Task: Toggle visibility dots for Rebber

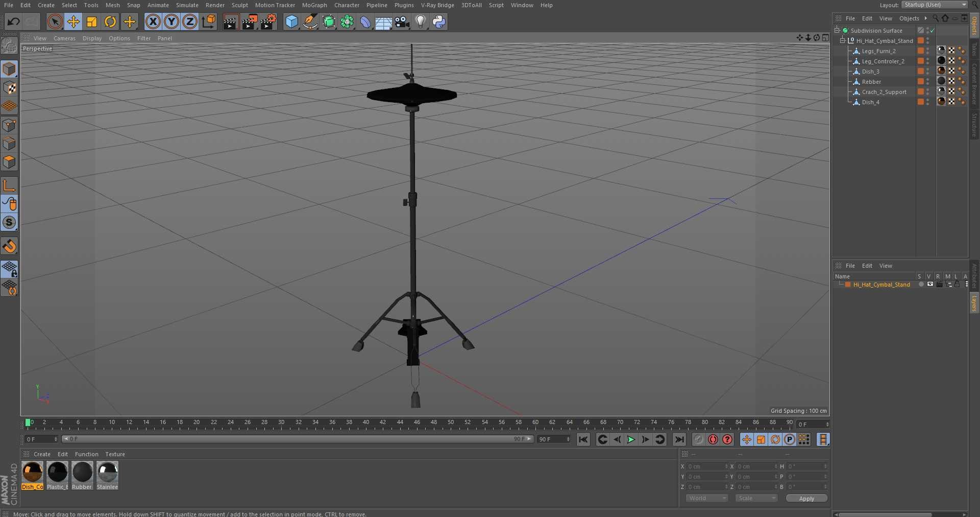Action: [927, 82]
